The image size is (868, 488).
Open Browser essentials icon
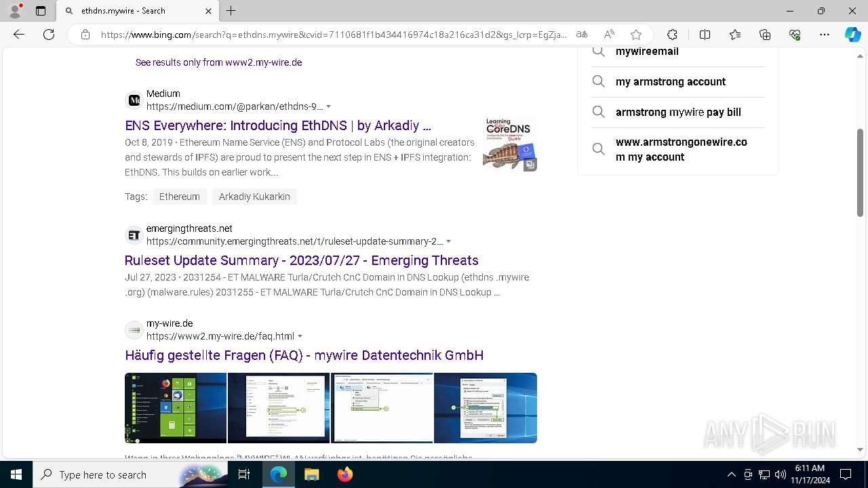(x=795, y=35)
